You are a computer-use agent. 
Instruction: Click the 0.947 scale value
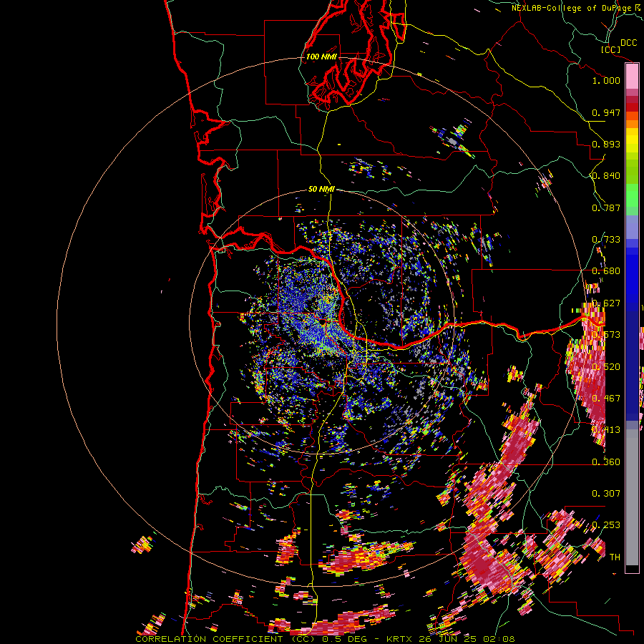point(606,112)
